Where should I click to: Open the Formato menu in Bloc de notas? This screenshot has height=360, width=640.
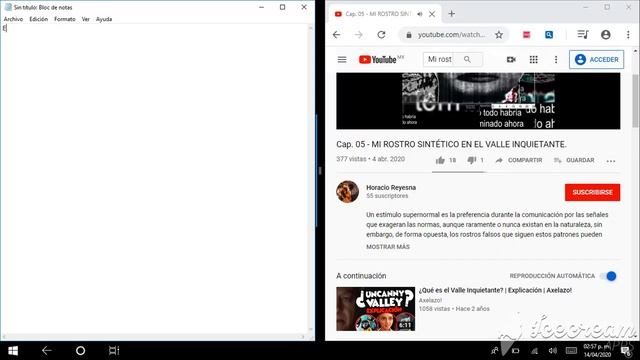(x=64, y=19)
